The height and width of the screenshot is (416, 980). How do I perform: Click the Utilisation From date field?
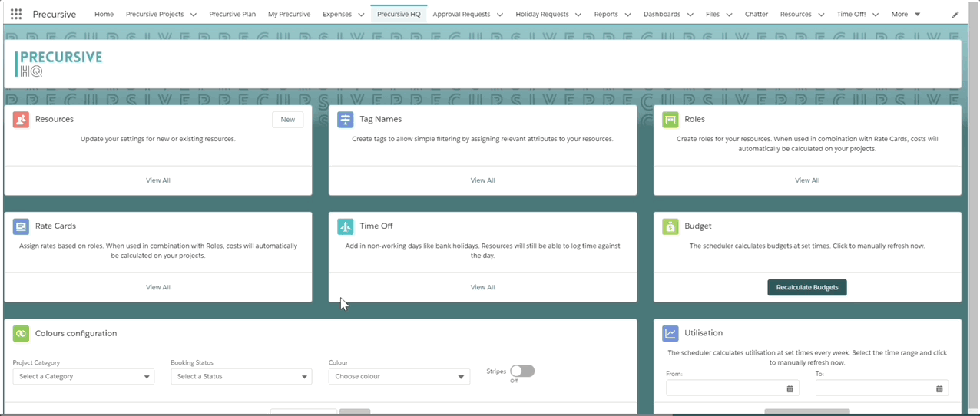733,388
